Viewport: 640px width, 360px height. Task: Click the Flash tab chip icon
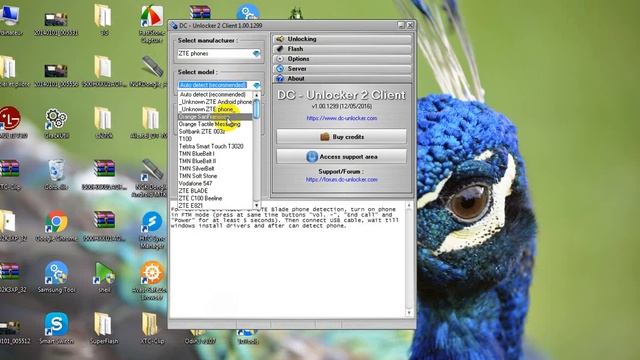tap(280, 49)
